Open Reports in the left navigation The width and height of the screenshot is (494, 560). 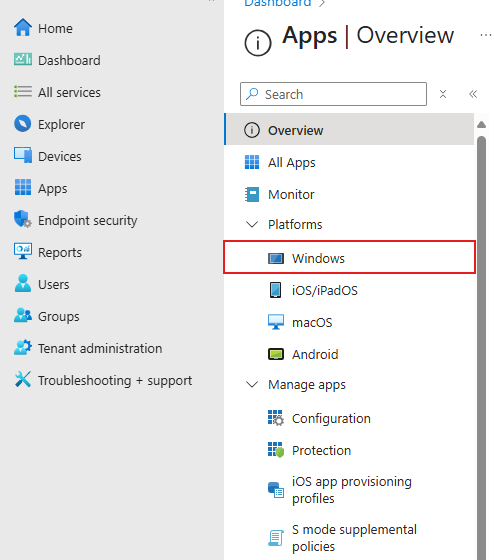pos(60,252)
